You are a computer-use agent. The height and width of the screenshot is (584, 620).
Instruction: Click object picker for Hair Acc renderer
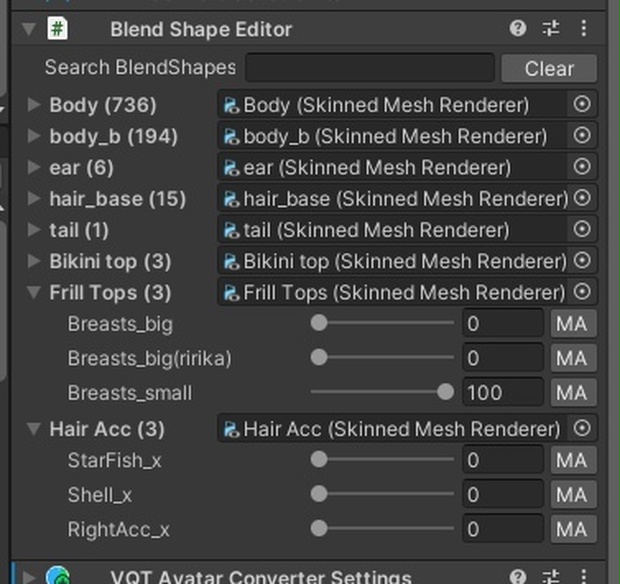click(x=582, y=429)
